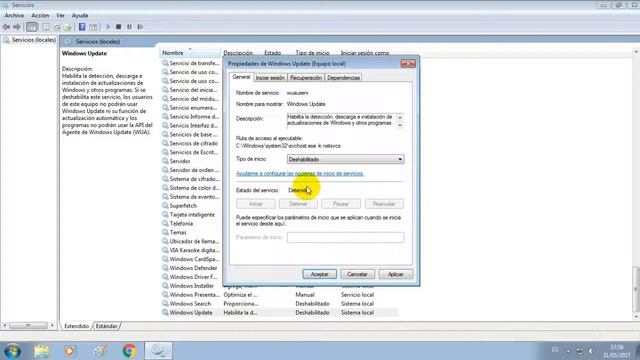
Task: Sort by the Nombre column header
Action: pyautogui.click(x=191, y=53)
